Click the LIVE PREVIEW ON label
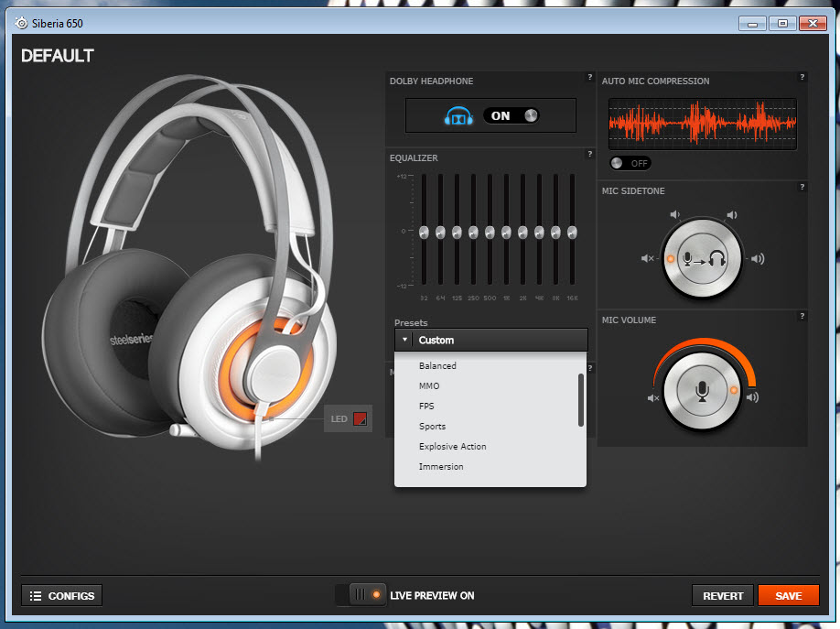 point(432,595)
